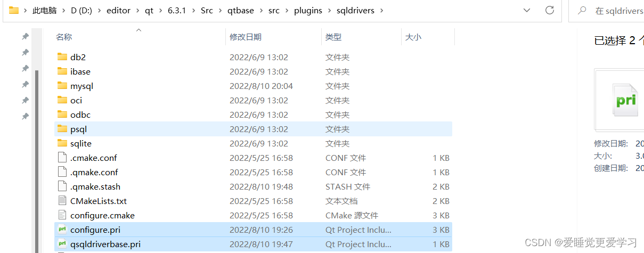Viewport: 644px width, 253px height.
Task: Click the address bar folder icon
Action: [14, 10]
